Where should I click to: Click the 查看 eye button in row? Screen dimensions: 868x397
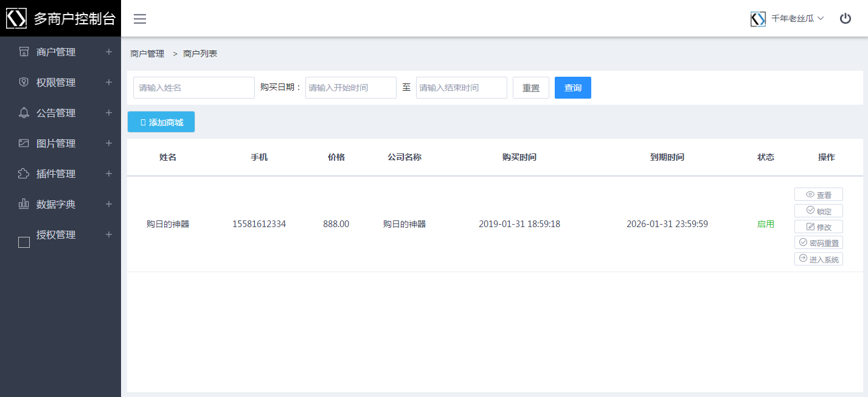pyautogui.click(x=818, y=195)
